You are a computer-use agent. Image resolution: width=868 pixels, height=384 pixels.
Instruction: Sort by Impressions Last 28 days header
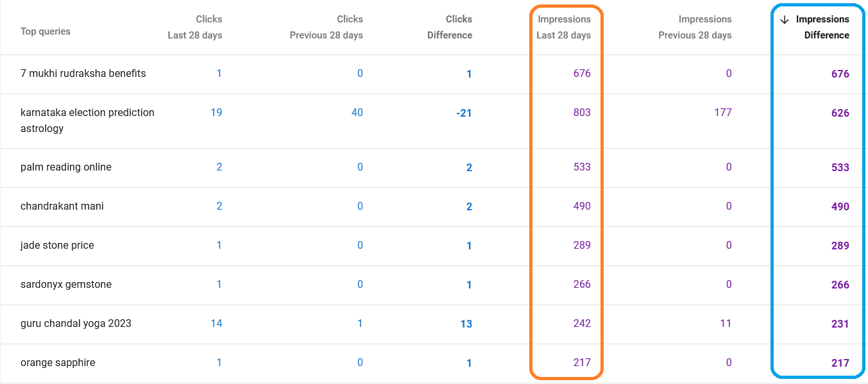(x=564, y=27)
